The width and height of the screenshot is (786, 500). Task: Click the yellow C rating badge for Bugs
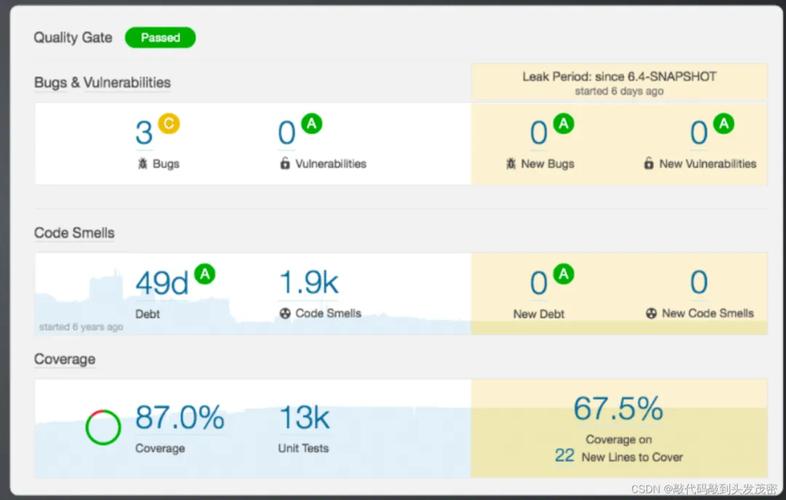169,124
